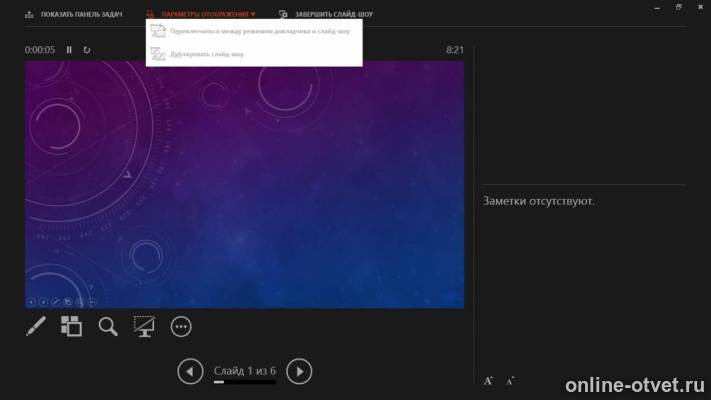Minimize the presenter view window
Screen dimensions: 711x400
coord(657,8)
